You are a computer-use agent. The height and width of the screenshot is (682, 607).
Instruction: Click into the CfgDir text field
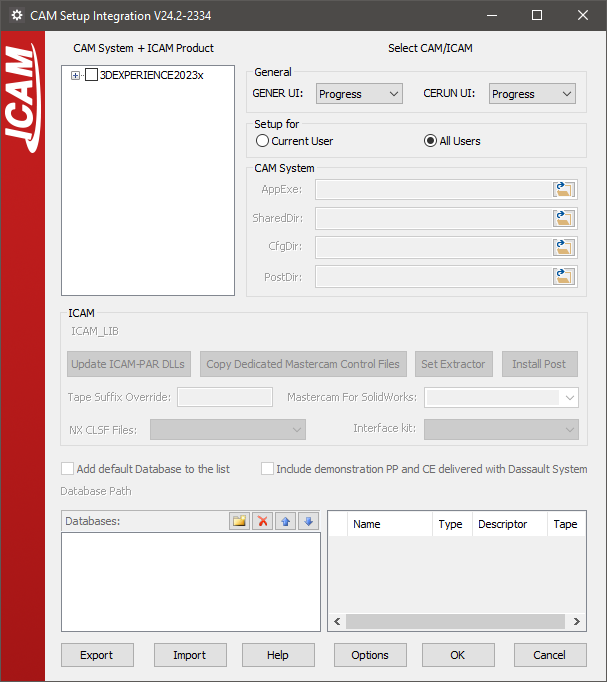(x=434, y=247)
